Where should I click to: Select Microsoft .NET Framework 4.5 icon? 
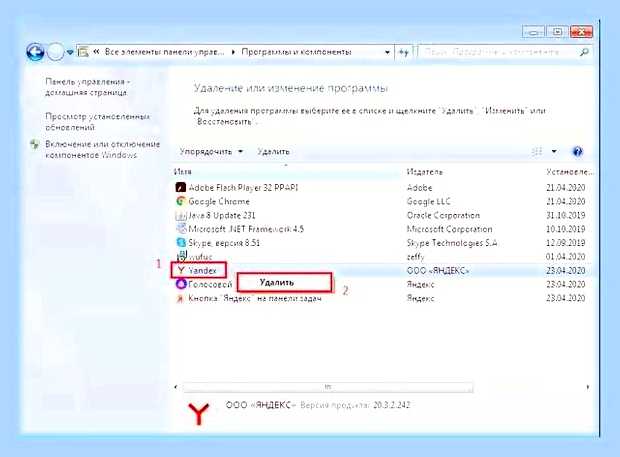coord(181,229)
